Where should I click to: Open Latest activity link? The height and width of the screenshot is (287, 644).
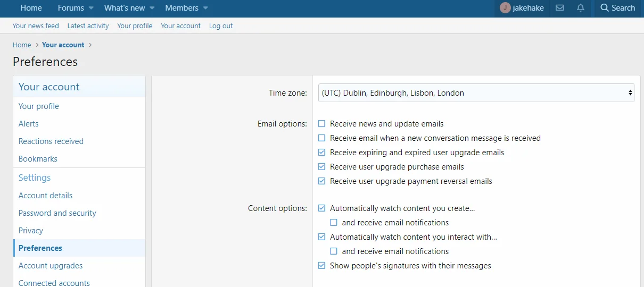coord(88,26)
